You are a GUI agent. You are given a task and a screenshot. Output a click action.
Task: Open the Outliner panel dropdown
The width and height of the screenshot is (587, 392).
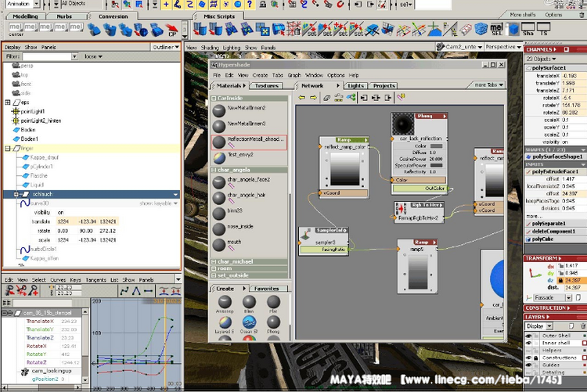(166, 47)
